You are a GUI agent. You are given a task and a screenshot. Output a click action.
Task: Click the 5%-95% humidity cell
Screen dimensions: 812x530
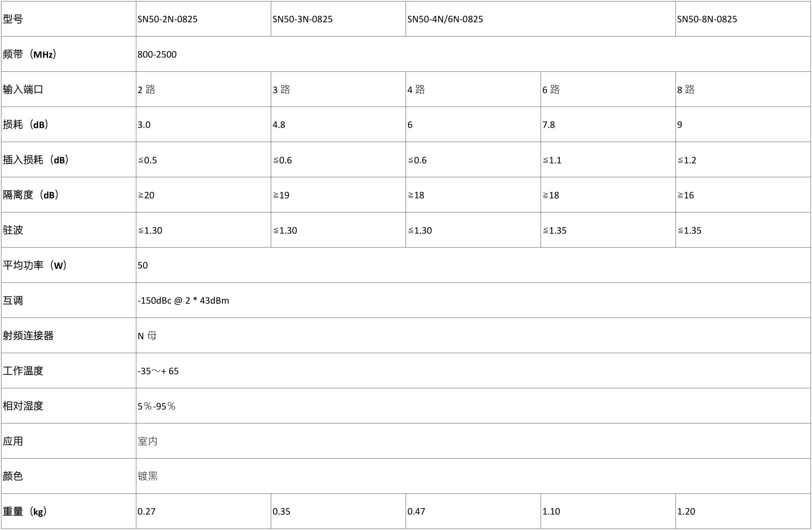pyautogui.click(x=473, y=406)
